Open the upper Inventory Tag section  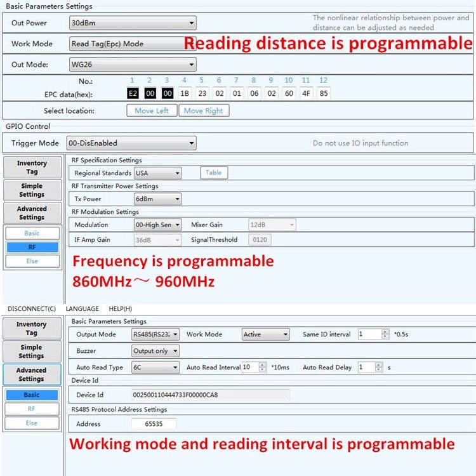pos(32,168)
